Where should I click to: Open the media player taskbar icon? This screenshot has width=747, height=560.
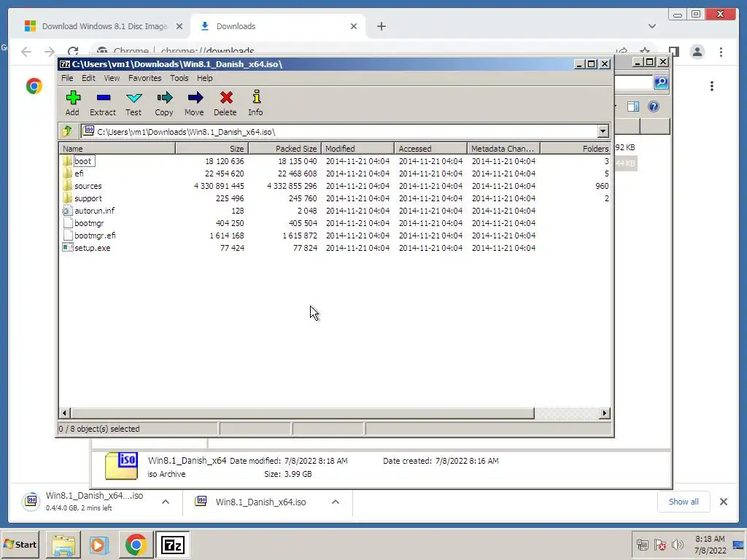[x=99, y=545]
